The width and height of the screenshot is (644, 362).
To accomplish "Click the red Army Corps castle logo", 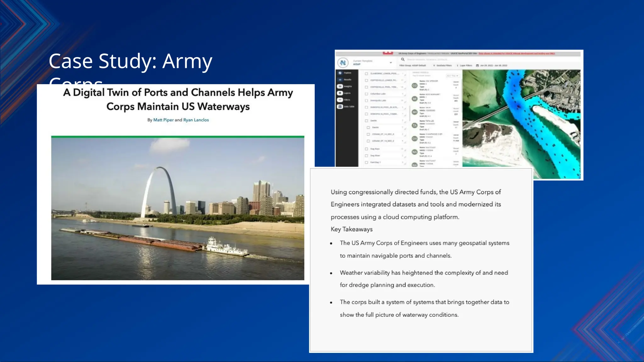I will tap(388, 53).
